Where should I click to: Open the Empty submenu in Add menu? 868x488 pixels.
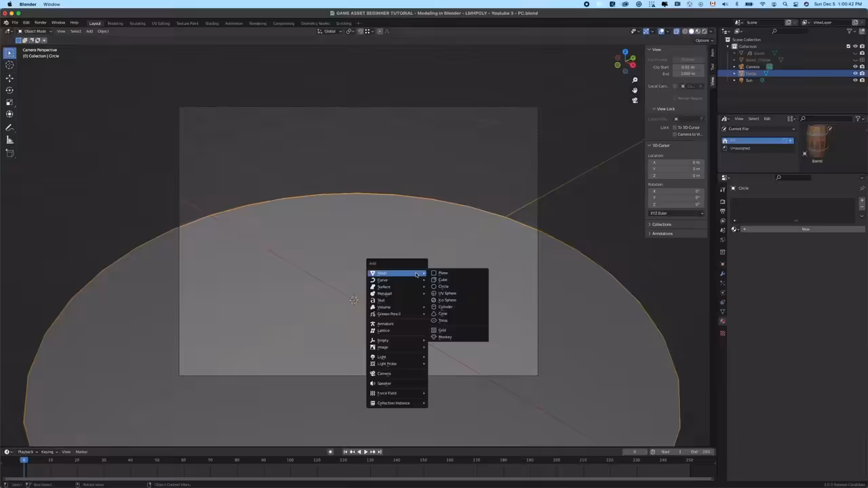(397, 340)
